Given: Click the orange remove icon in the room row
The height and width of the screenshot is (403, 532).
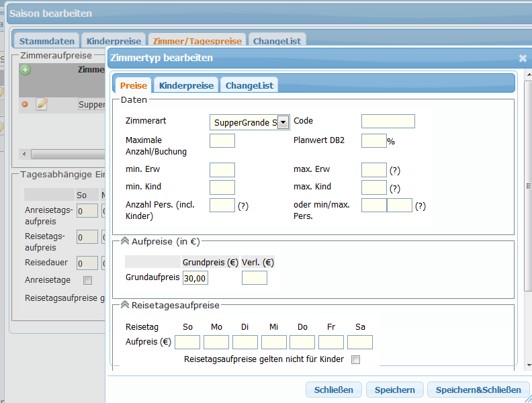Looking at the screenshot, I should pyautogui.click(x=25, y=104).
